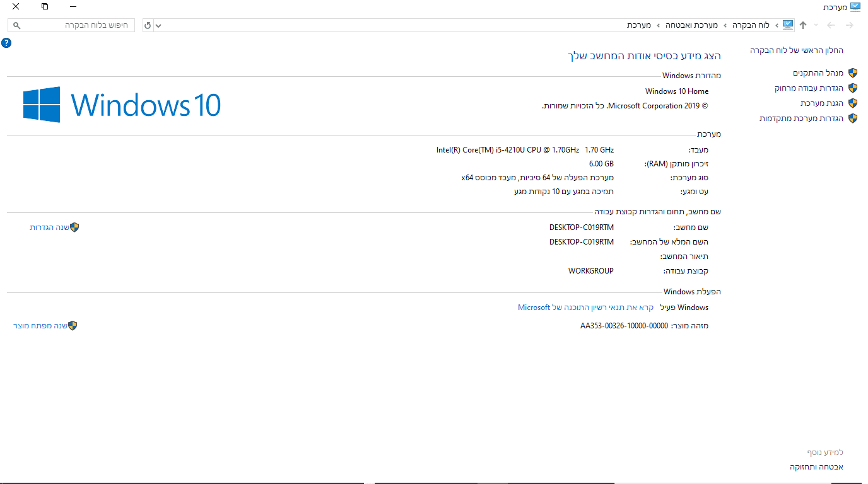This screenshot has height=484, width=868.
Task: Expand chevron between 'לוח הבקרה' and 'מערכת ואבטחה'
Action: [x=726, y=25]
